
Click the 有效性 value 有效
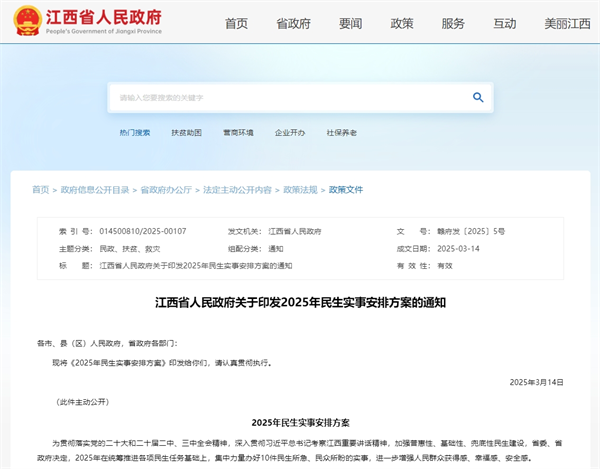[x=445, y=265]
